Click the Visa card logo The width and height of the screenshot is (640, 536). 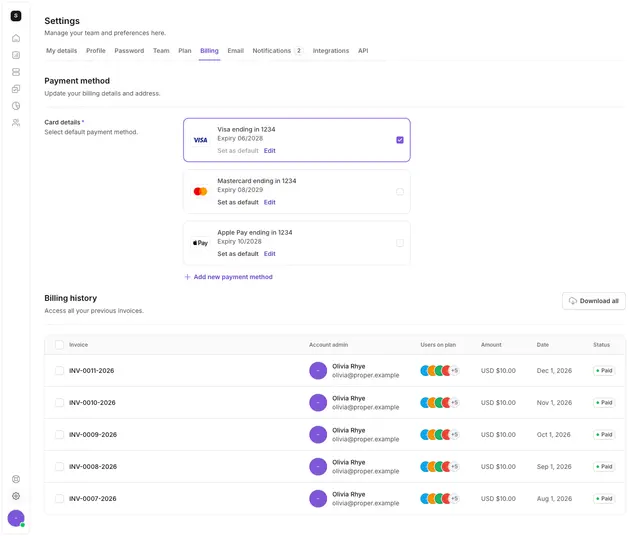tap(200, 140)
